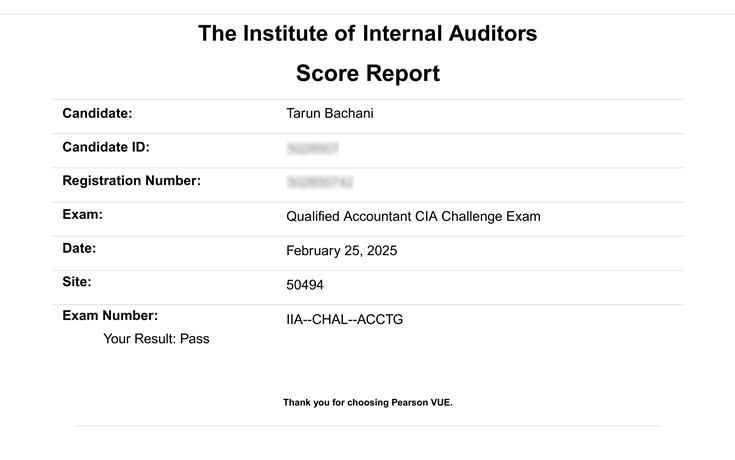Select the candidate name Tarun Bachani
The height and width of the screenshot is (460, 735).
point(330,113)
